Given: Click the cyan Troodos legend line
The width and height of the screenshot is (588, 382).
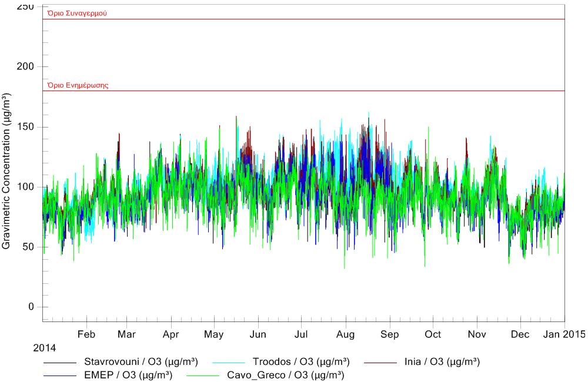Looking at the screenshot, I should point(228,363).
